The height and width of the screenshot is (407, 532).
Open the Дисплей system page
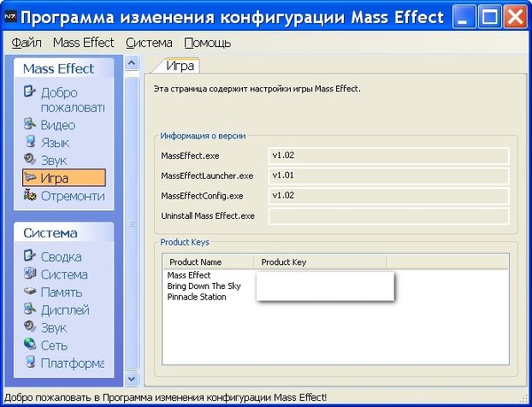click(65, 310)
